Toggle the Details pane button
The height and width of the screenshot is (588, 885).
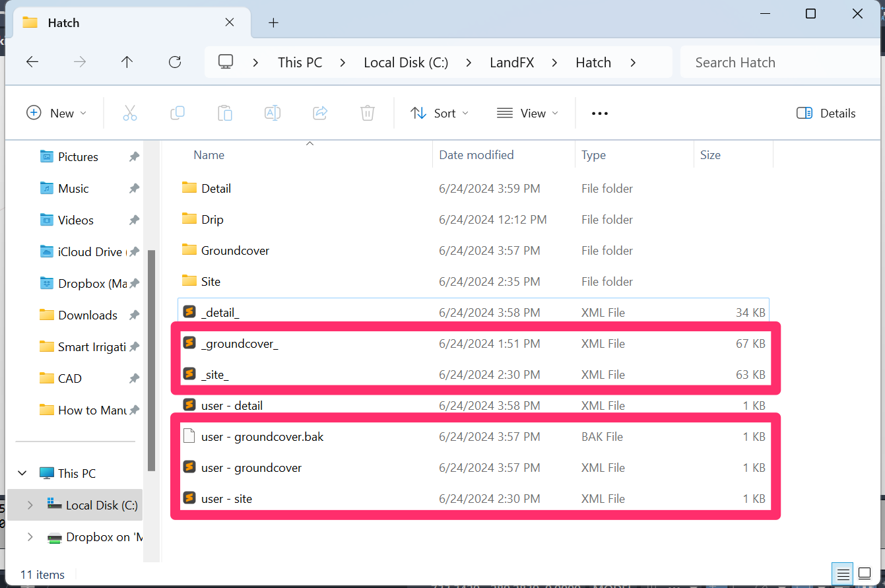pos(826,113)
